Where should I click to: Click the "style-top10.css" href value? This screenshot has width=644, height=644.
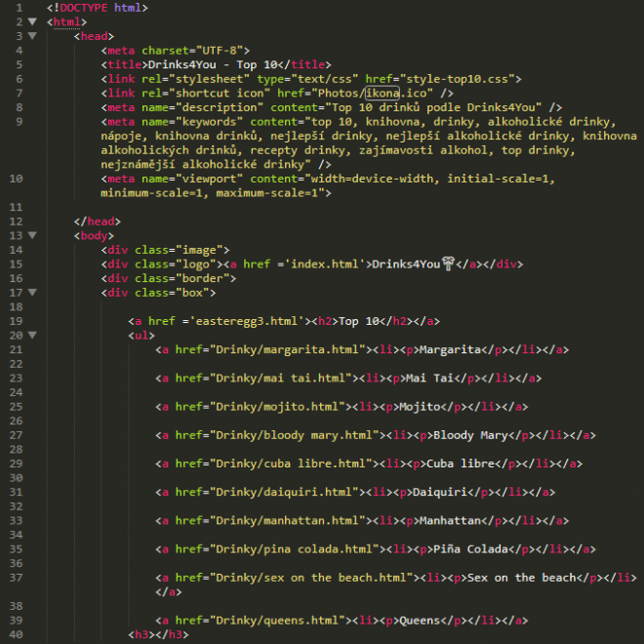[x=457, y=79]
